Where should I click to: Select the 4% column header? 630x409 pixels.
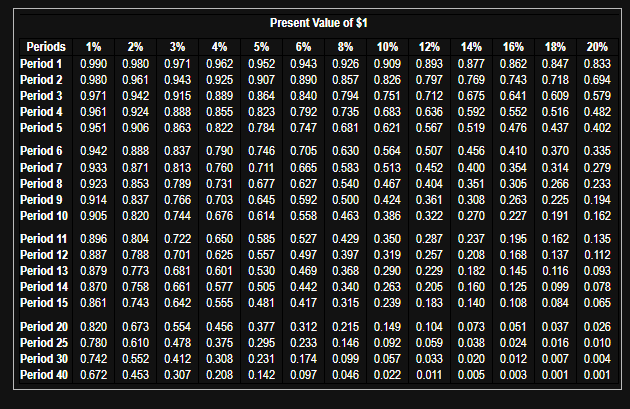click(x=219, y=47)
